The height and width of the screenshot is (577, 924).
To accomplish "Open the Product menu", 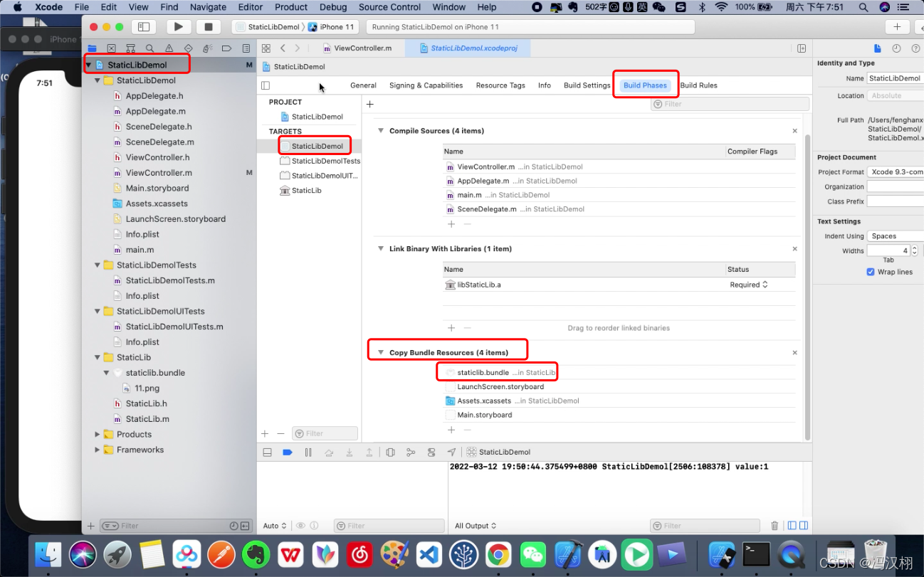I will click(291, 7).
